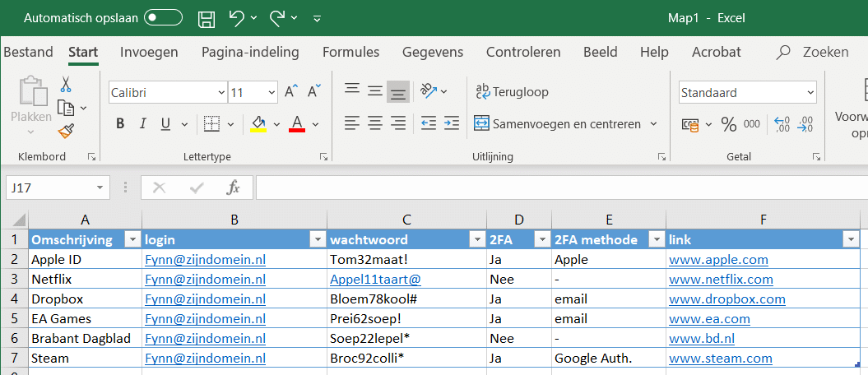Screen dimensions: 868x375
Task: Open the font size 11 dropdown
Action: 272,92
